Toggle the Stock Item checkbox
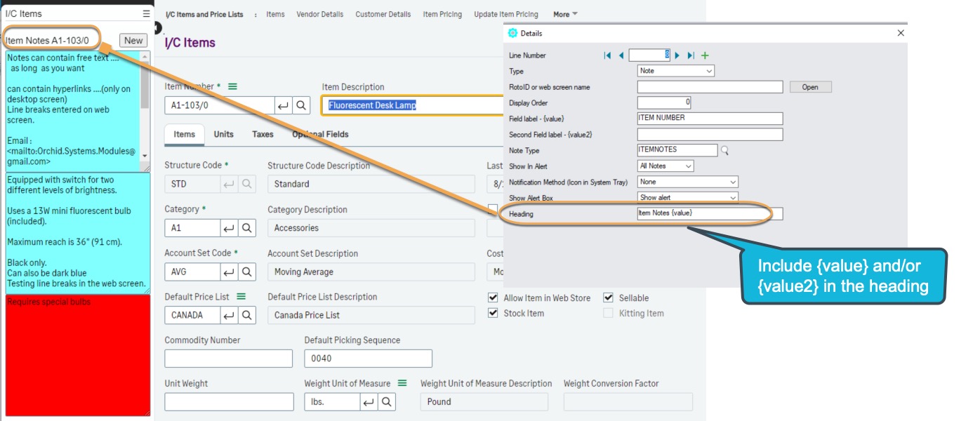 coord(493,314)
